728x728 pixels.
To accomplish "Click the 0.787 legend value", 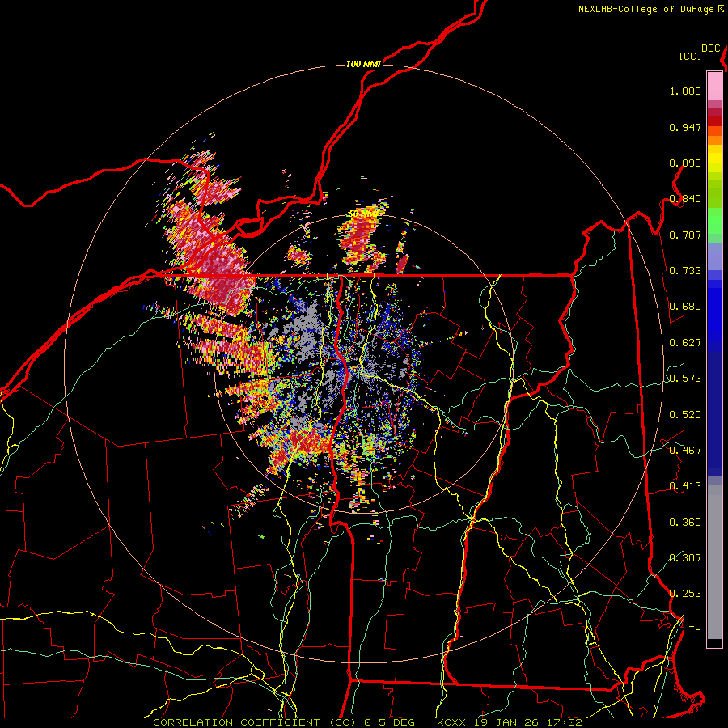I will pos(685,235).
